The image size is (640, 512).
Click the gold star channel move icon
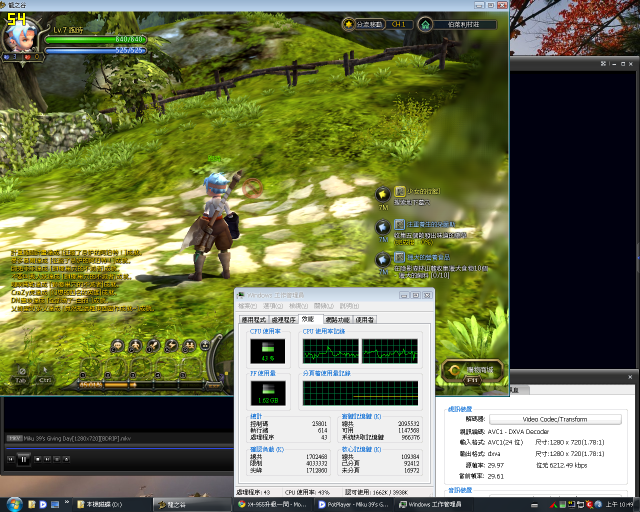pyautogui.click(x=348, y=24)
